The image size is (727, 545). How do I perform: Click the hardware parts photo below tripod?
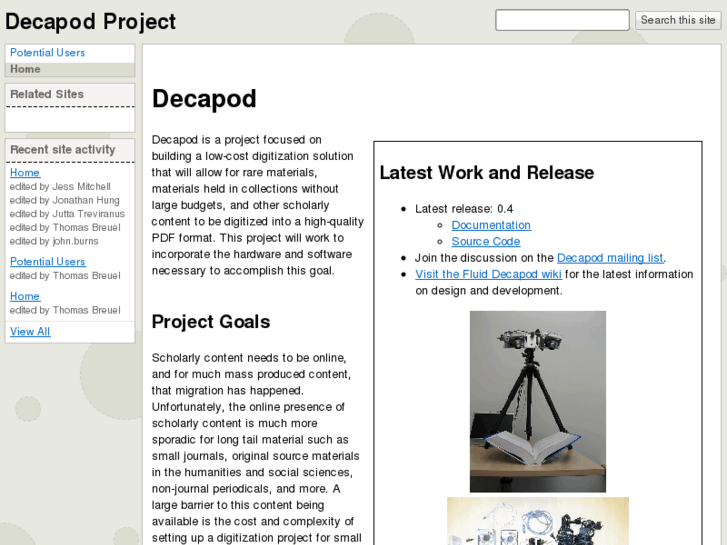tap(538, 521)
